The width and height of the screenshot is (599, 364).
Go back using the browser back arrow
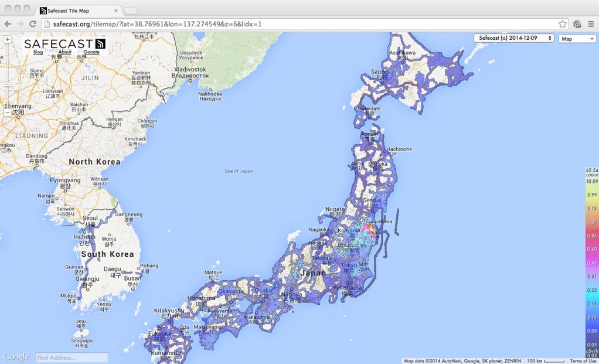(7, 24)
